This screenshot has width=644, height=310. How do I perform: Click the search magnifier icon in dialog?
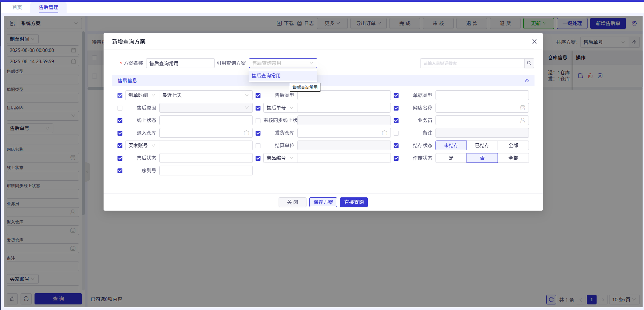coord(529,63)
